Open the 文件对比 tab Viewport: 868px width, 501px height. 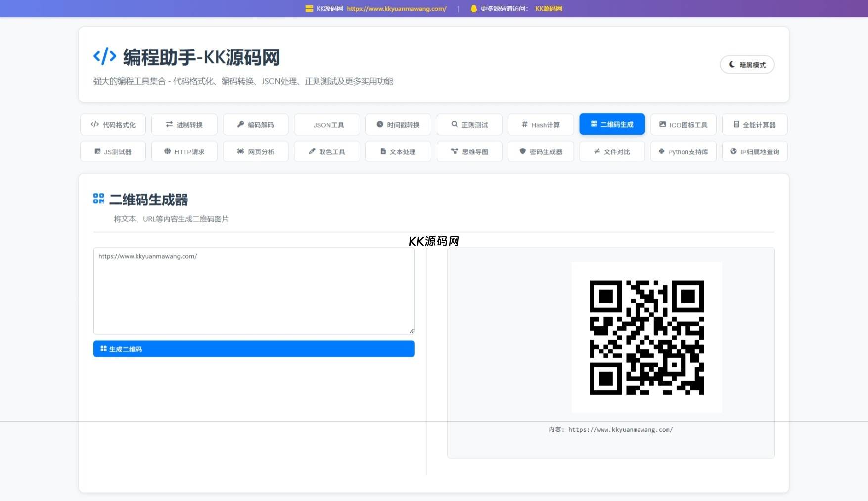pyautogui.click(x=612, y=151)
